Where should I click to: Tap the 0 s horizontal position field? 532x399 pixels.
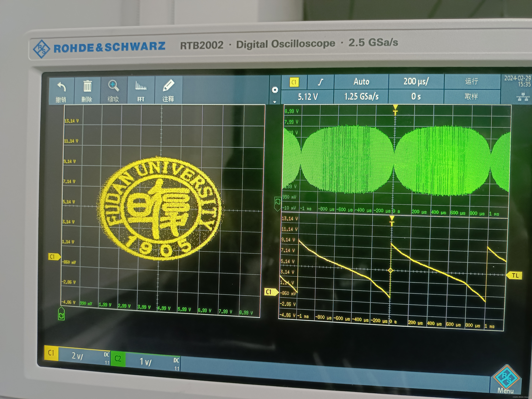[x=416, y=96]
